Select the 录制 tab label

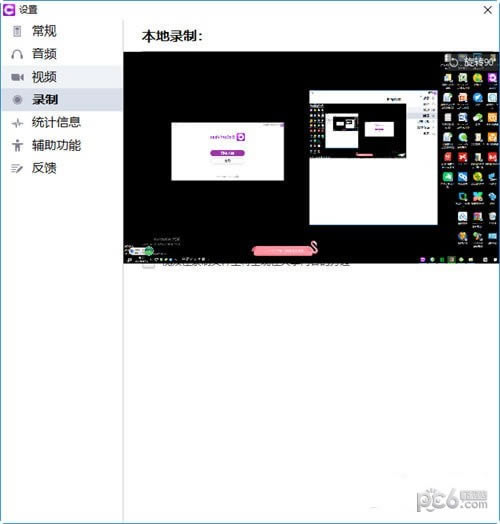point(45,100)
